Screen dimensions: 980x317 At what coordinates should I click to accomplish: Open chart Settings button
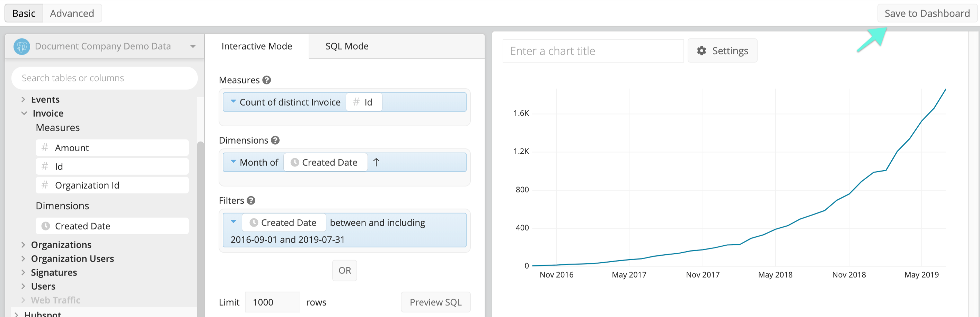(x=722, y=51)
